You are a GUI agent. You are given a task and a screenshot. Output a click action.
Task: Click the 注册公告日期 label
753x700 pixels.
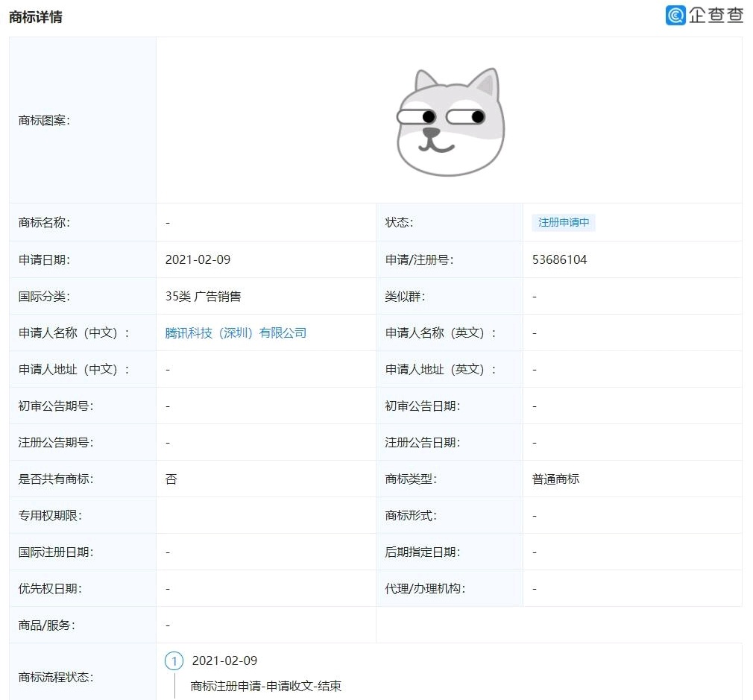coord(423,442)
